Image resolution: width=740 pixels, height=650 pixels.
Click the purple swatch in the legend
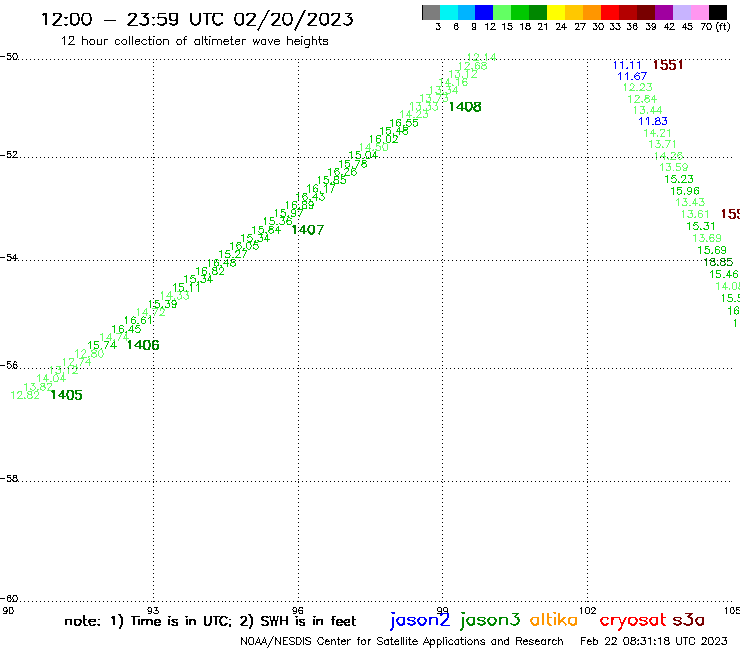[664, 12]
